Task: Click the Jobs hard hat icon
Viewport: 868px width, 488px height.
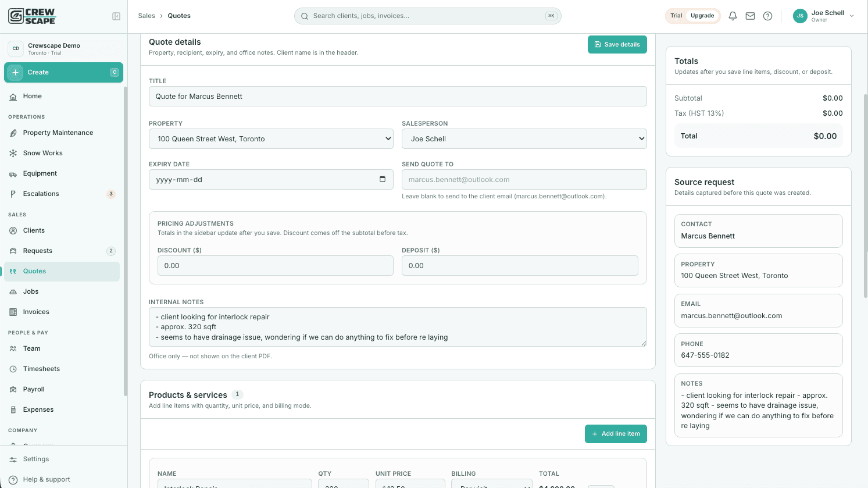Action: tap(13, 292)
